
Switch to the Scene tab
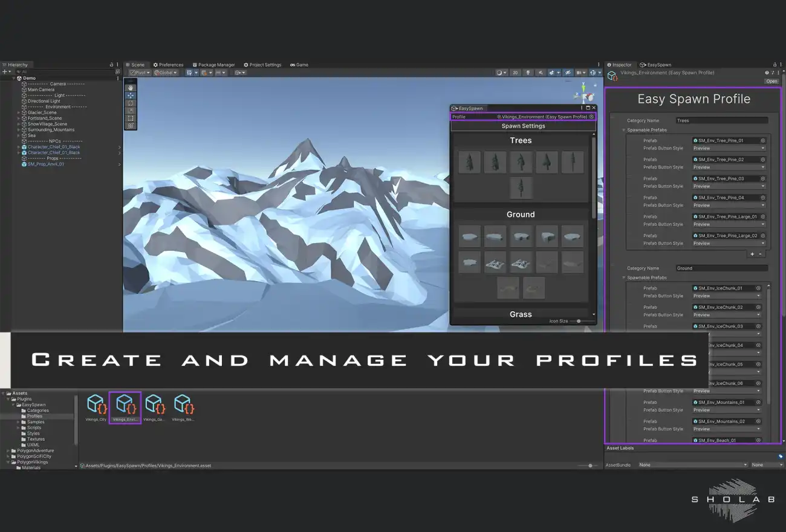(135, 65)
